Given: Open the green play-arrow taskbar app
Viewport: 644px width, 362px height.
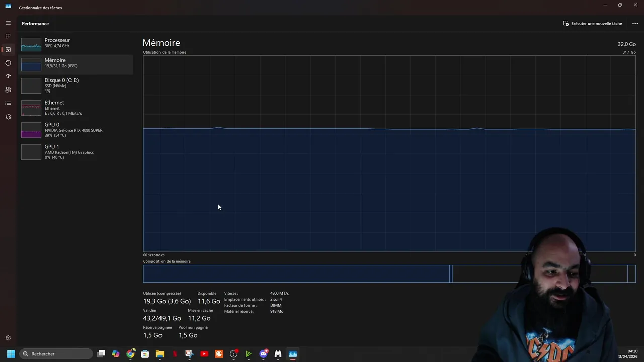Looking at the screenshot, I should pyautogui.click(x=249, y=354).
